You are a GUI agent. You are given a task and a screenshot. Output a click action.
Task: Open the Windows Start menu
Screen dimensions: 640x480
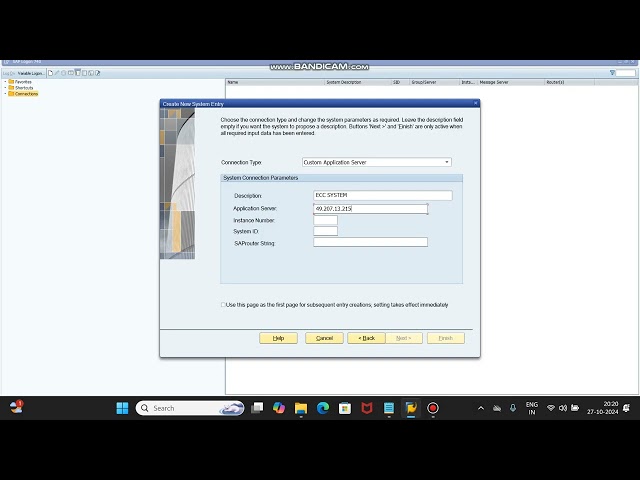(x=122, y=408)
